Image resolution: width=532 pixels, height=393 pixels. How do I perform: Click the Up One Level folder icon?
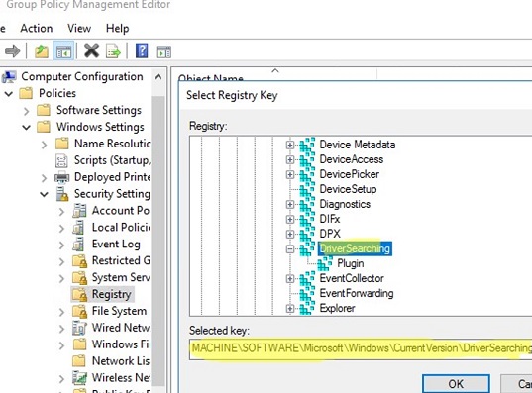[42, 51]
